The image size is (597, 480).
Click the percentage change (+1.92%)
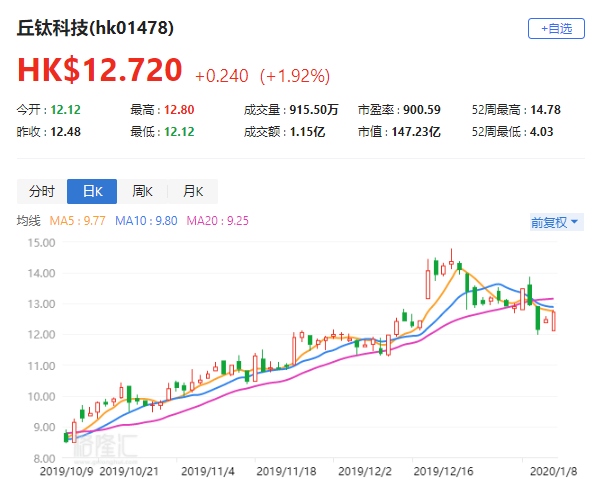[x=295, y=76]
